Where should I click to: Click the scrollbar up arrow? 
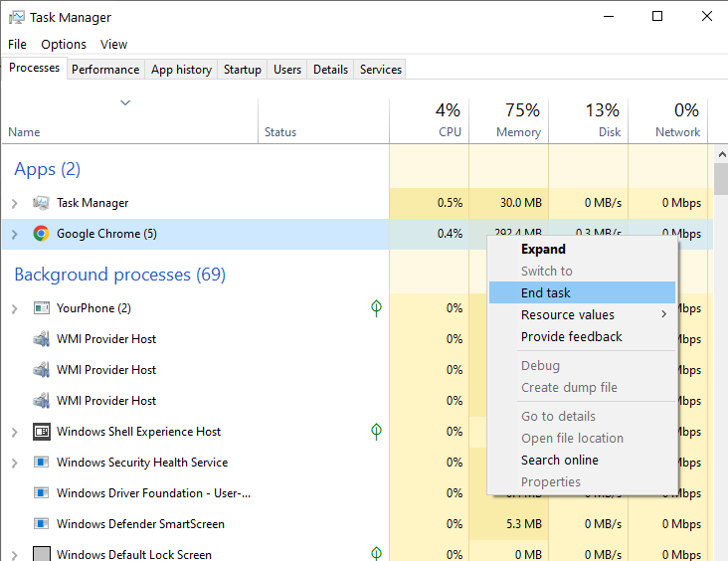[x=721, y=154]
